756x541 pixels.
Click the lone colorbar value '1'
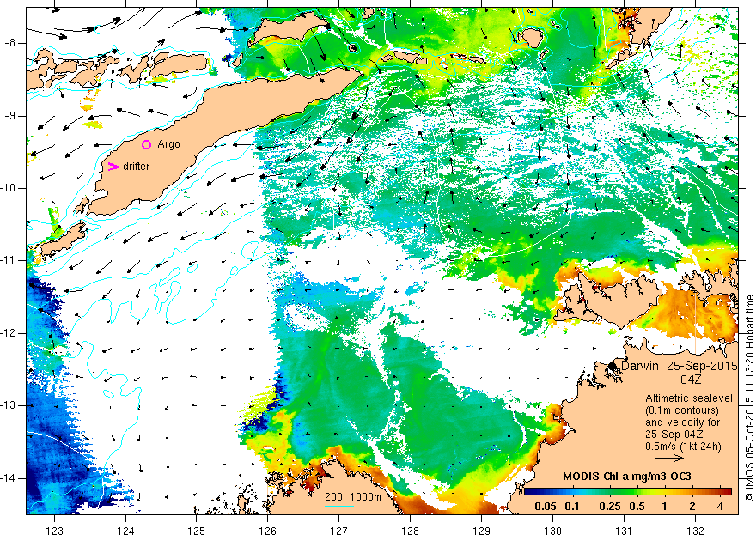(x=664, y=507)
